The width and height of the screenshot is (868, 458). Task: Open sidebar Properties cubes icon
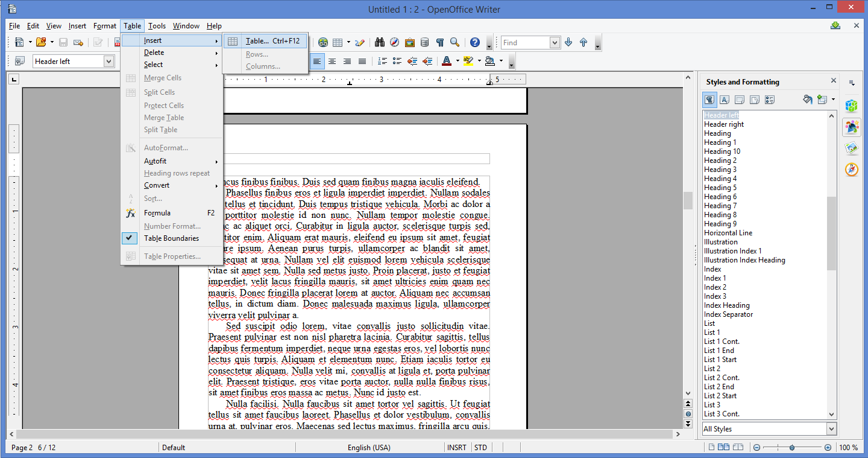pos(852,106)
